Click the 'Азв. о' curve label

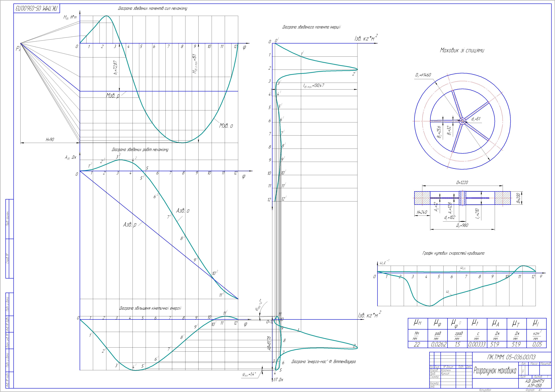pyautogui.click(x=182, y=211)
